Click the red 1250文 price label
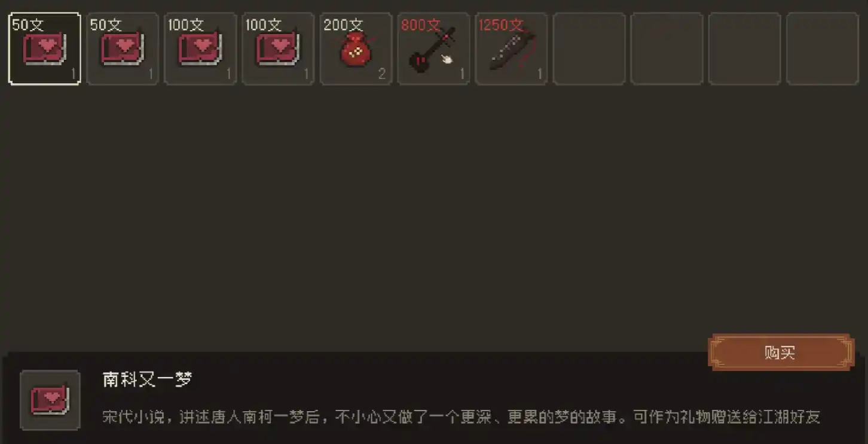The image size is (868, 444). 501,25
